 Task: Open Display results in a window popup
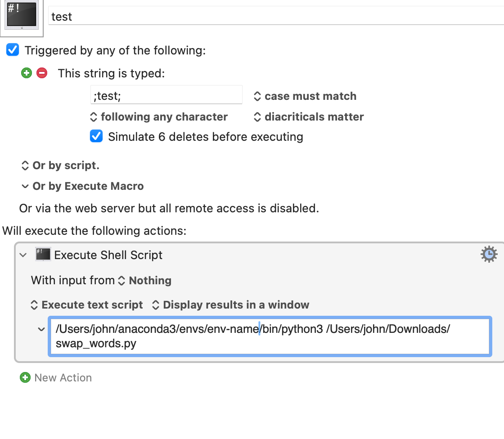(230, 305)
